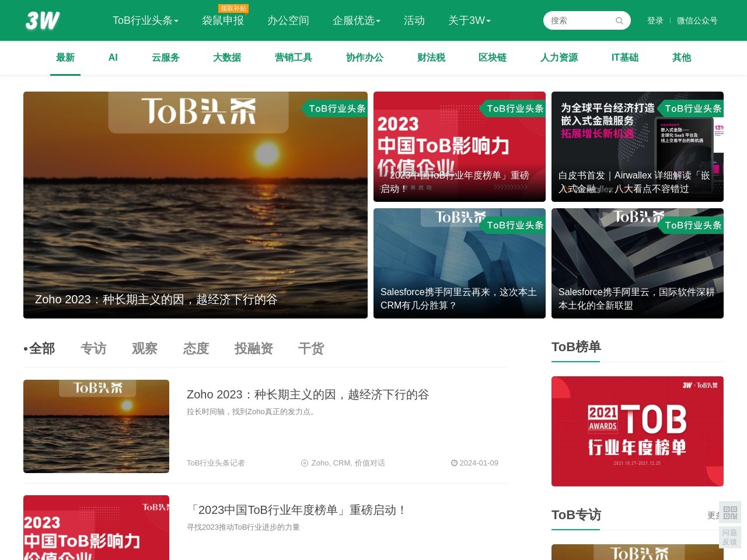This screenshot has width=747, height=560.
Task: Open the 2021 TOB行业年度榜单 banner
Action: pos(637,431)
